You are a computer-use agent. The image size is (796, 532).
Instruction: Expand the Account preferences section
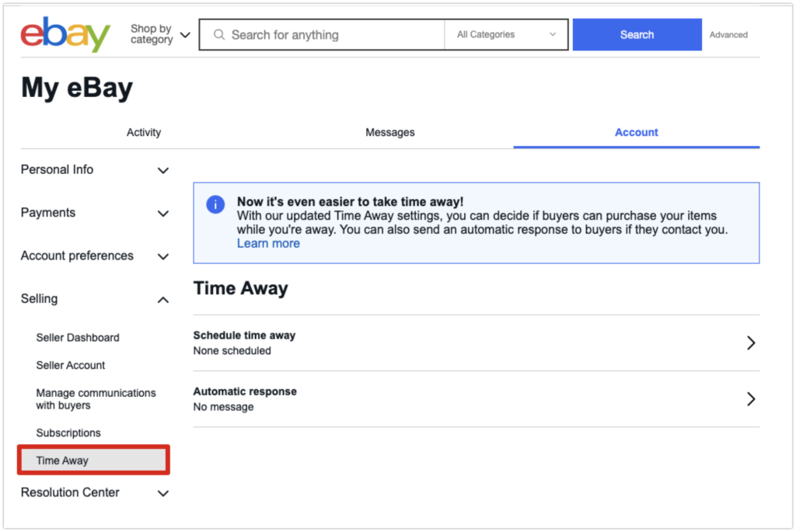(x=163, y=256)
